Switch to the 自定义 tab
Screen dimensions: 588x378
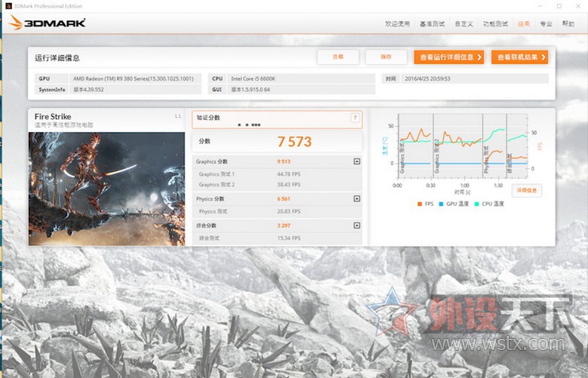tap(464, 23)
